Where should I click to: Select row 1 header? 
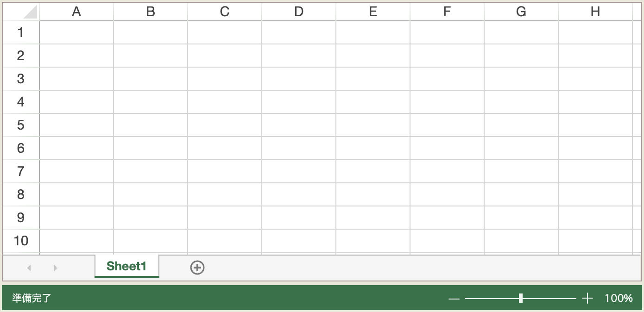click(x=21, y=32)
